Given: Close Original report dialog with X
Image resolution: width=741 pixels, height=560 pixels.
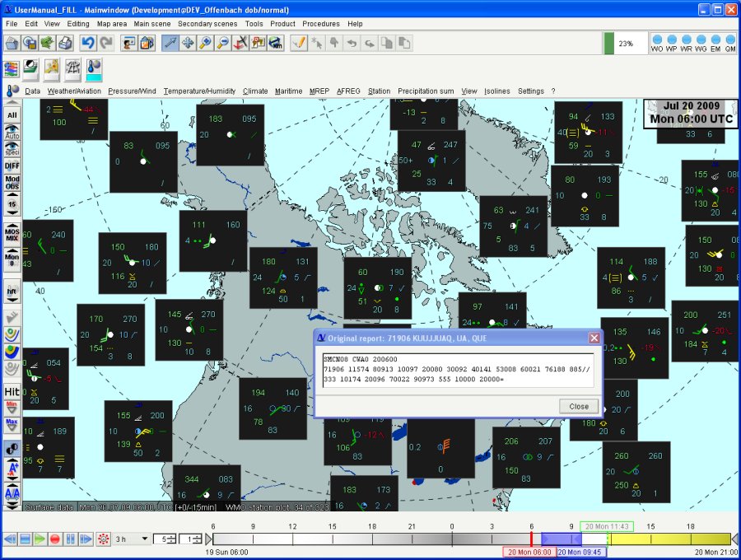Looking at the screenshot, I should (x=594, y=338).
